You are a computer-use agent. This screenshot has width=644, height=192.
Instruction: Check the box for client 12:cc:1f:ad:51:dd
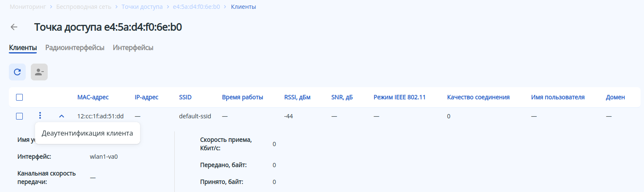coord(19,116)
